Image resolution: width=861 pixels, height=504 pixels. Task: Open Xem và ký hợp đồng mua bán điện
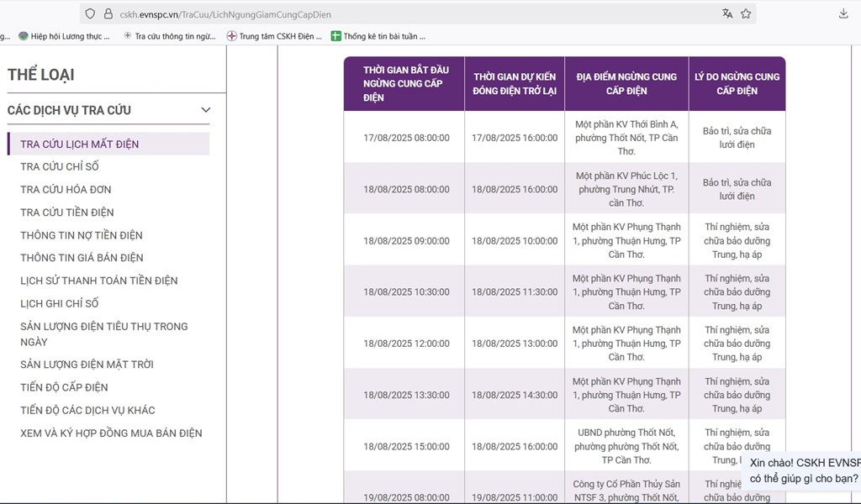point(111,433)
